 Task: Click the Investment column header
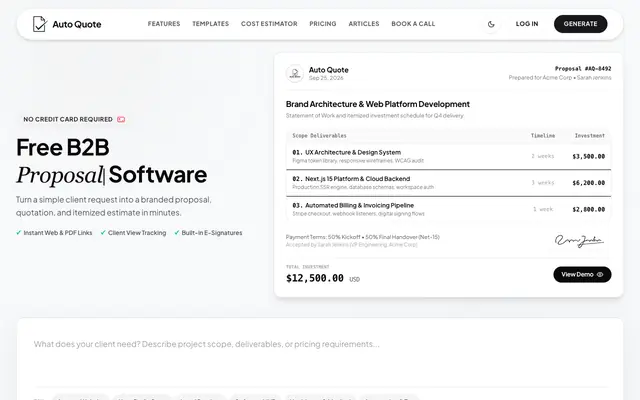click(590, 136)
